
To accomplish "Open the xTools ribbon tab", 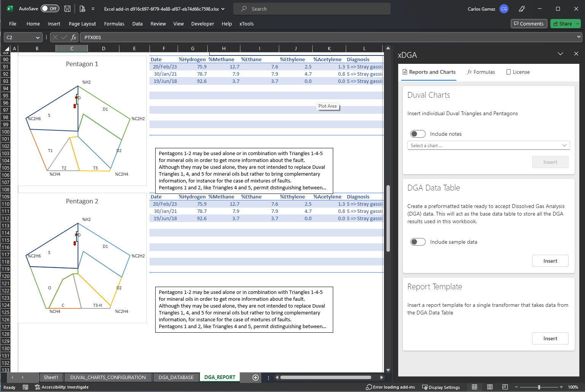I will click(246, 24).
